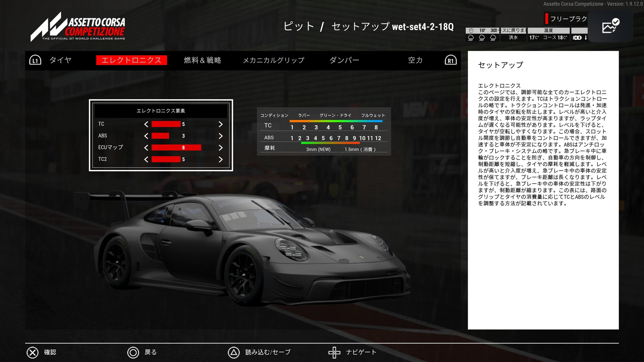Viewport: 644px width, 362px height.
Task: Click the triangle load/save icon
Action: click(234, 353)
